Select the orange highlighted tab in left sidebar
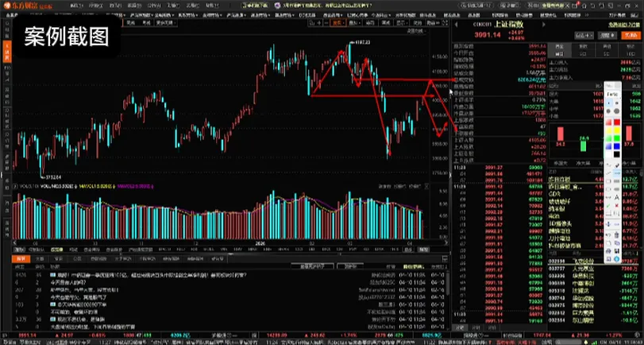Viewport: 644px width, 345px height. [x=6, y=52]
